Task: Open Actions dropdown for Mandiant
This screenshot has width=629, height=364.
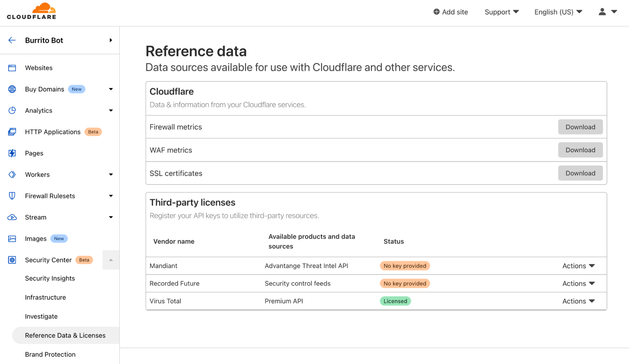Action: click(578, 266)
